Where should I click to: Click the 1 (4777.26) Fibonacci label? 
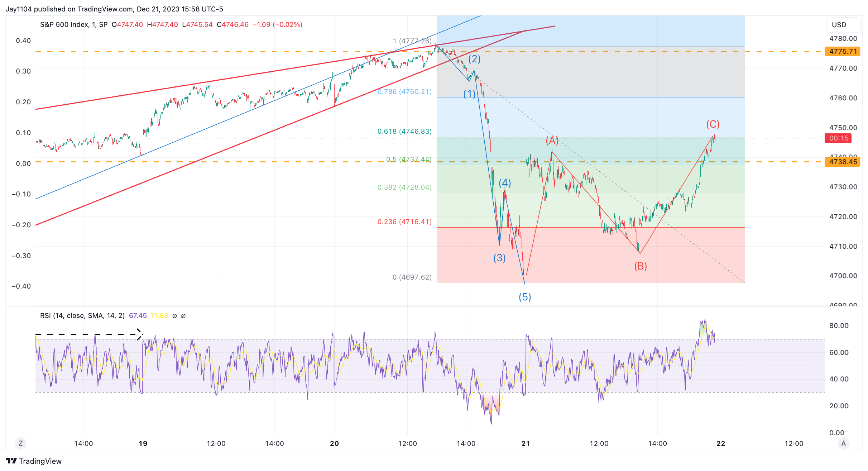click(412, 41)
